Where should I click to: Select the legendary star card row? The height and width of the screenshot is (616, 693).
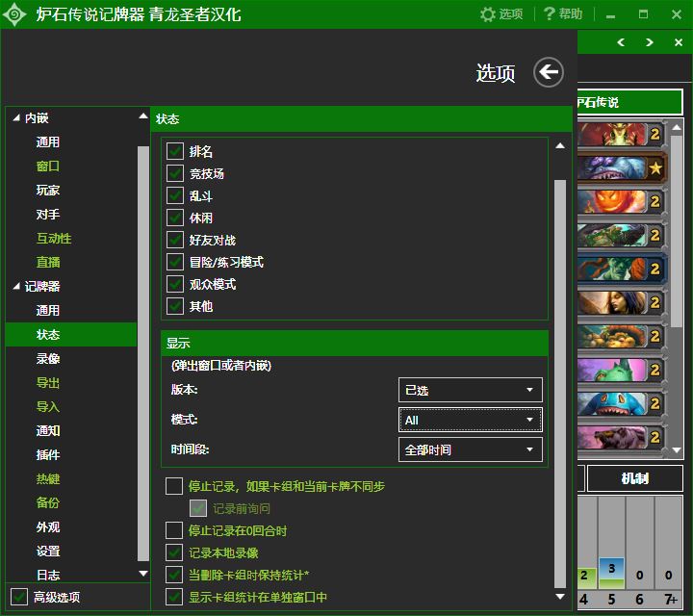tap(622, 167)
